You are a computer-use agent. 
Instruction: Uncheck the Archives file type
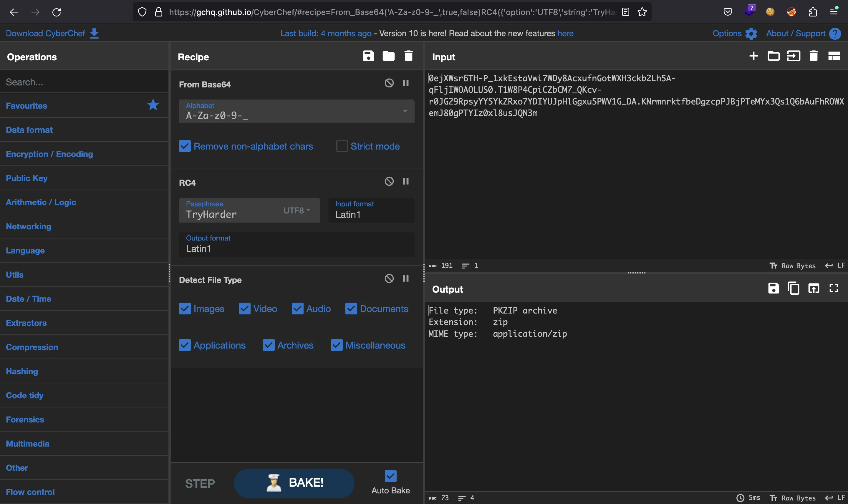click(268, 345)
